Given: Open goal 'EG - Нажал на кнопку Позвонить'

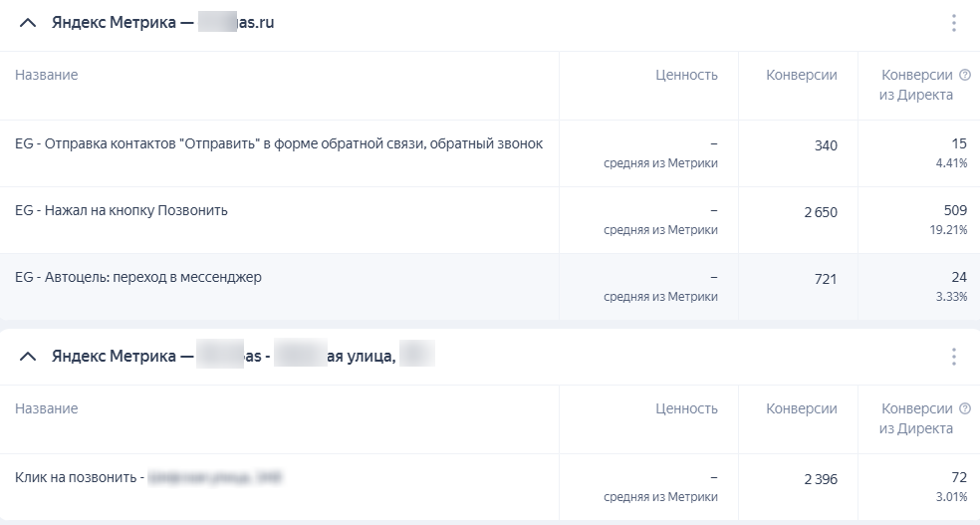Looking at the screenshot, I should point(122,211).
